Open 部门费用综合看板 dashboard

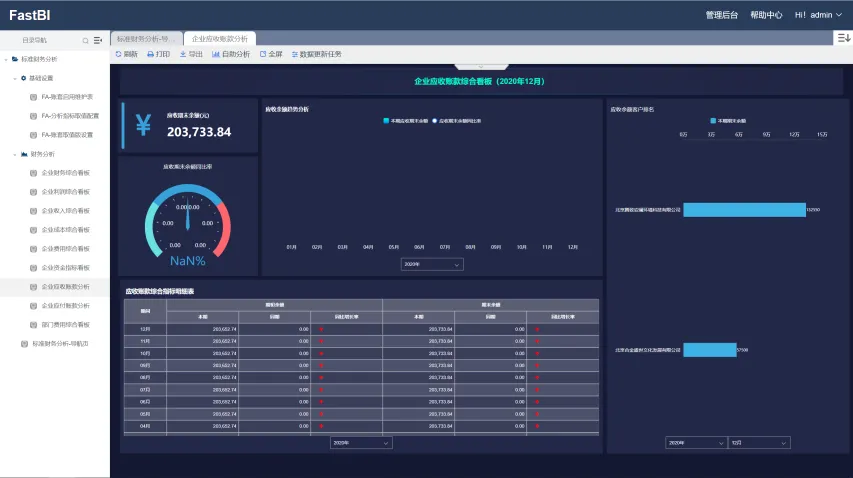click(66, 325)
